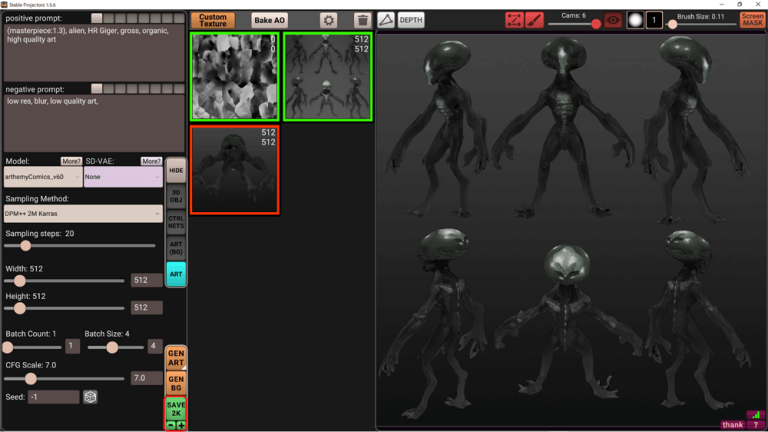
Task: Switch to the CTRL NETS tab
Action: click(x=176, y=222)
